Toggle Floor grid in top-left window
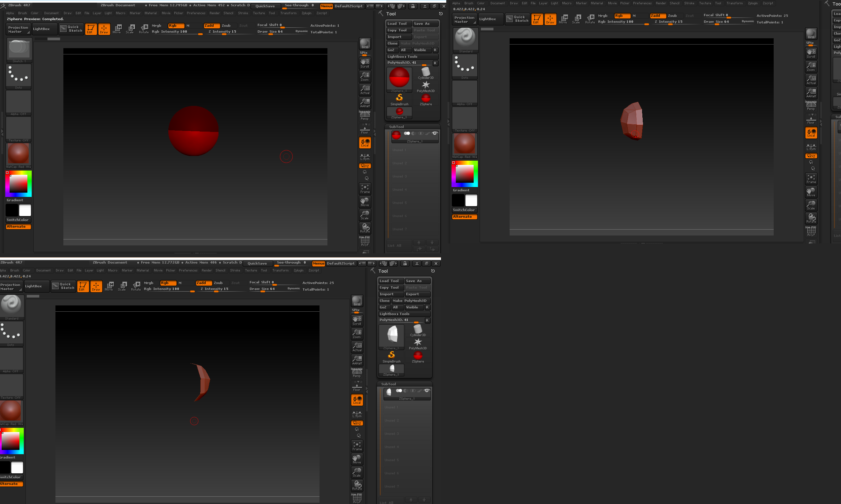 (x=365, y=129)
